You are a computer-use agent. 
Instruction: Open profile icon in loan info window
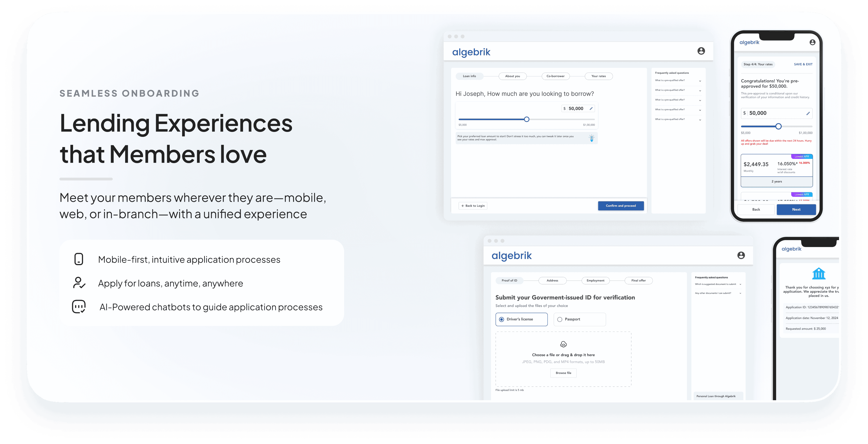coord(701,51)
